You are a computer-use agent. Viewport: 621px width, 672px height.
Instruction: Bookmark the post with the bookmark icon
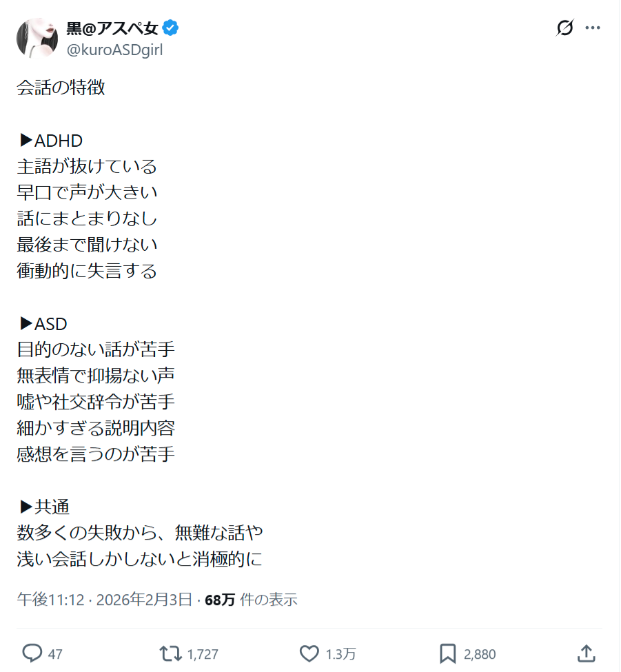tap(448, 654)
